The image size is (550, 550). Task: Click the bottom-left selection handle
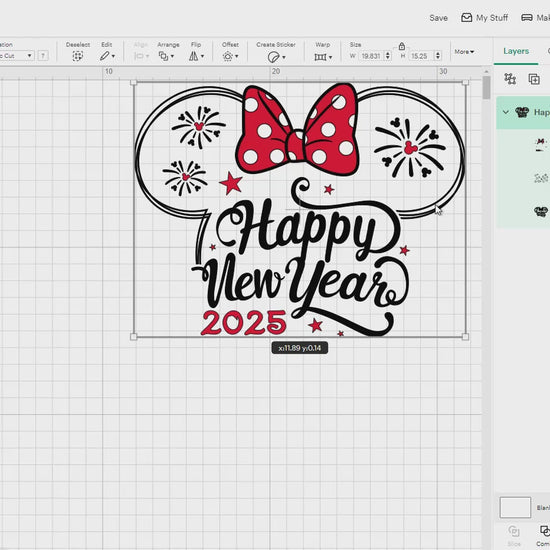pyautogui.click(x=133, y=337)
